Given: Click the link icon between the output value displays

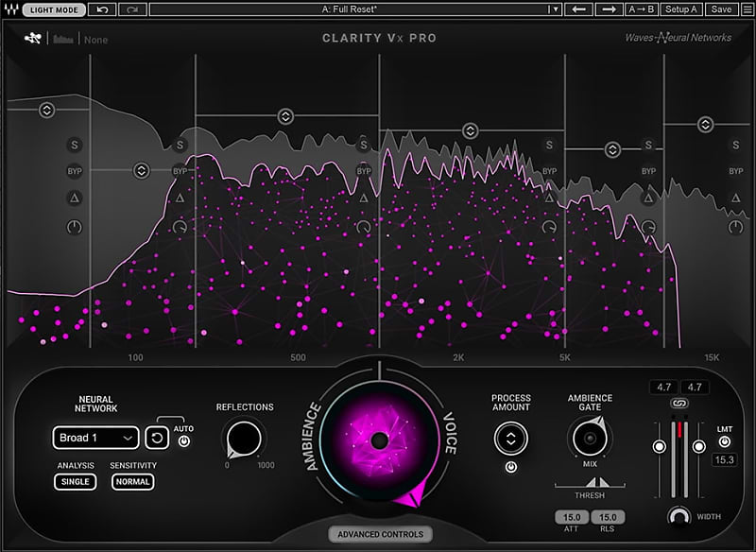Looking at the screenshot, I should click(x=679, y=404).
